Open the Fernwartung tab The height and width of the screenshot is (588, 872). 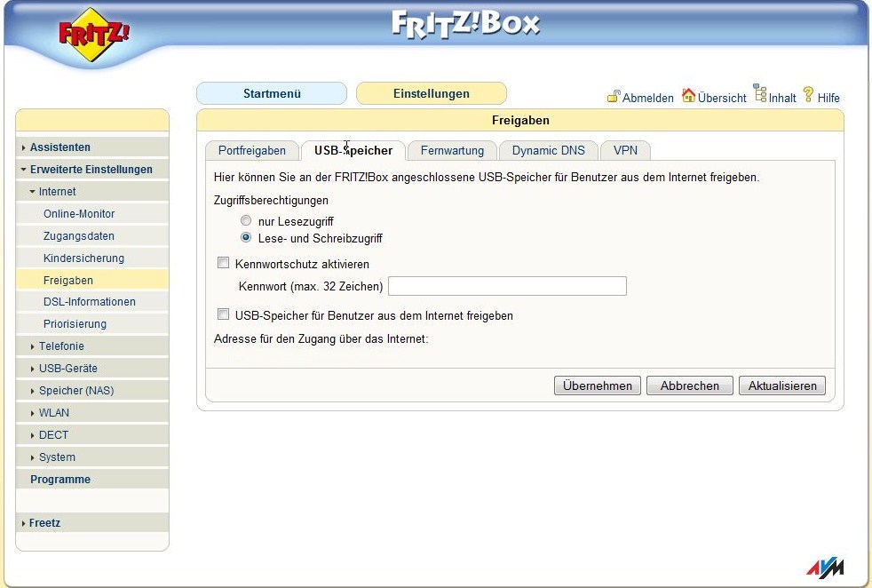[x=452, y=151]
